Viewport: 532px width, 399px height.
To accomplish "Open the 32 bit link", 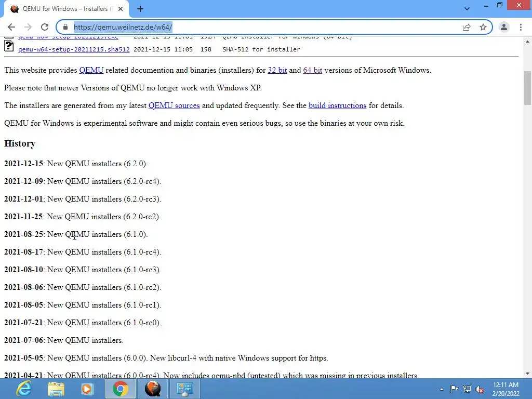I will (277, 70).
